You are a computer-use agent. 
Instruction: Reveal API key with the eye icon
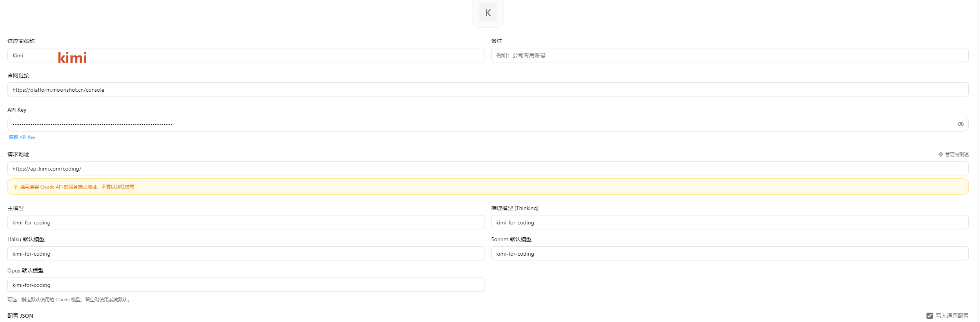pos(960,124)
